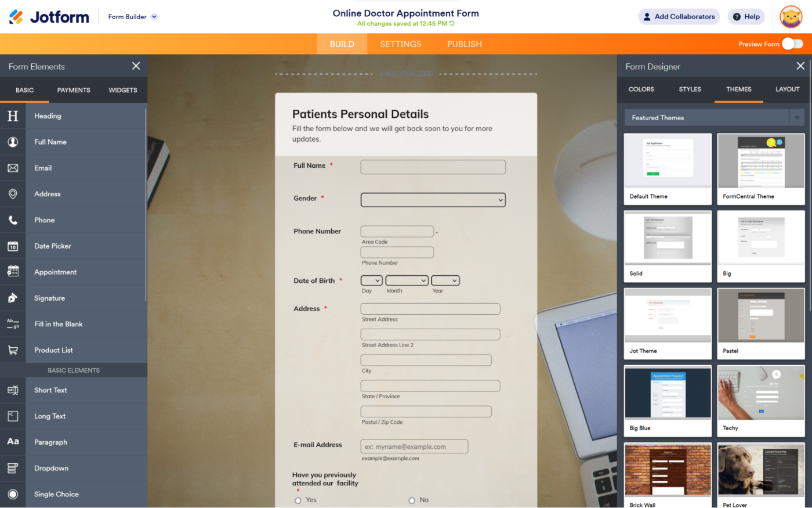This screenshot has height=508, width=812.
Task: Click the Add Collaborators button
Action: (679, 17)
